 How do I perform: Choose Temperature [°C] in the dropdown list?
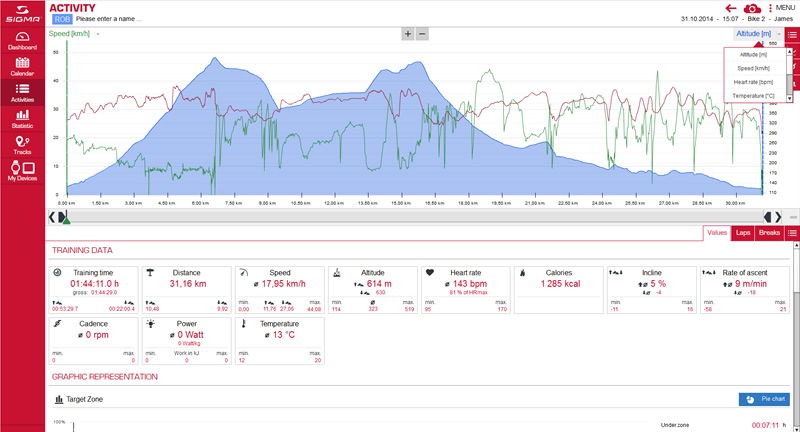pyautogui.click(x=753, y=96)
